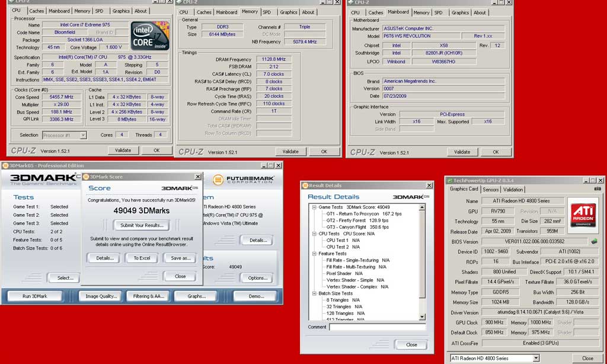
Task: Click the Select... button under Tests
Action: [x=65, y=278]
